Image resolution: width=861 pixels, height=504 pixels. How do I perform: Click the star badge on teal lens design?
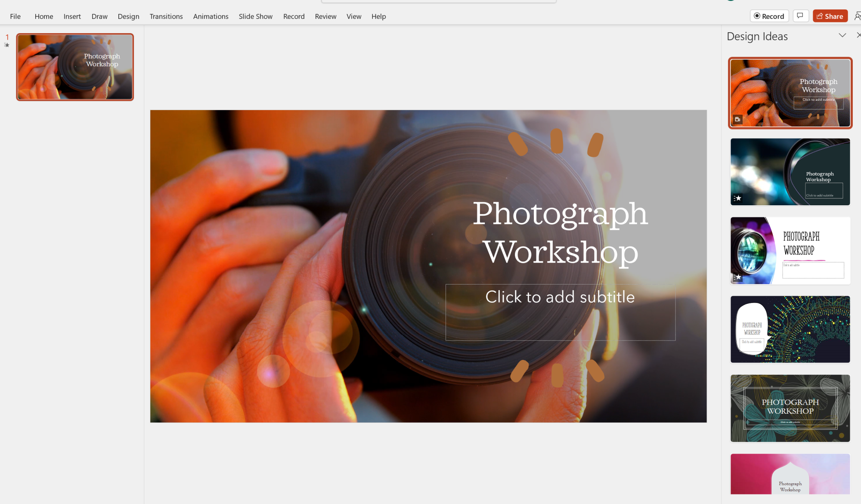737,198
